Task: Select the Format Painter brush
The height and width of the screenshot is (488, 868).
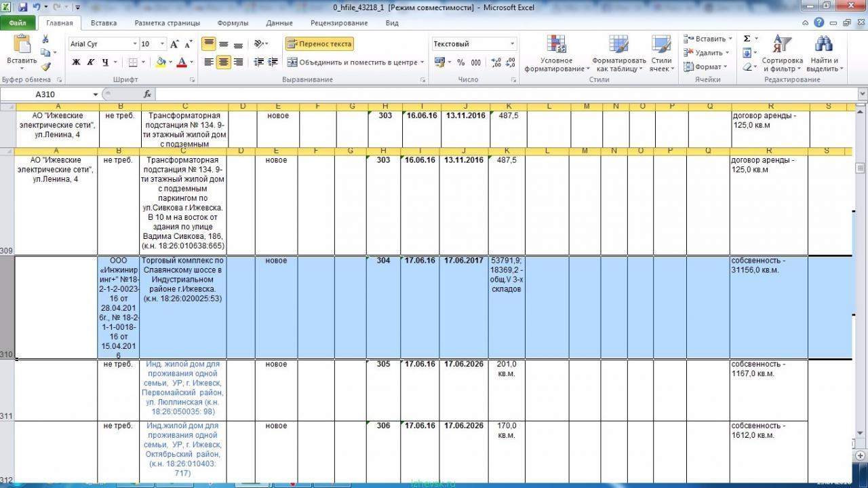Action: click(x=45, y=67)
